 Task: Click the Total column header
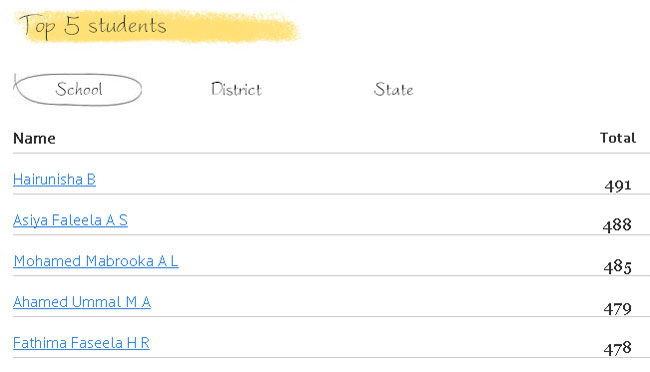tap(618, 138)
